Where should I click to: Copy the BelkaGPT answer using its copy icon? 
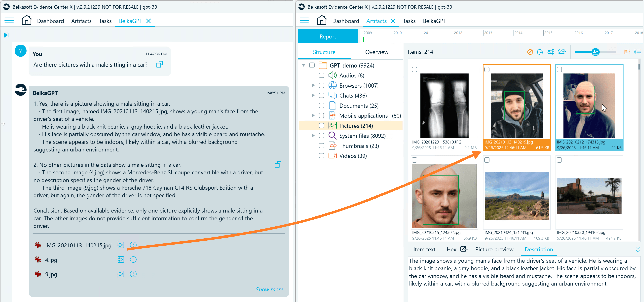[x=278, y=164]
